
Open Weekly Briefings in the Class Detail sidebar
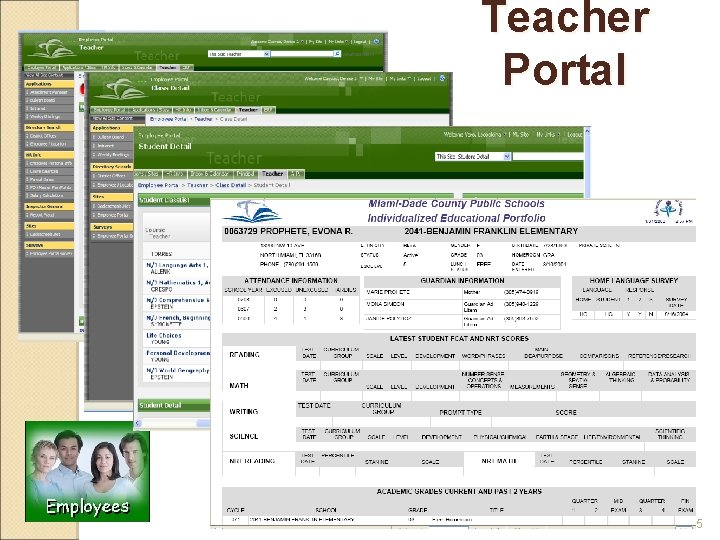[112, 155]
